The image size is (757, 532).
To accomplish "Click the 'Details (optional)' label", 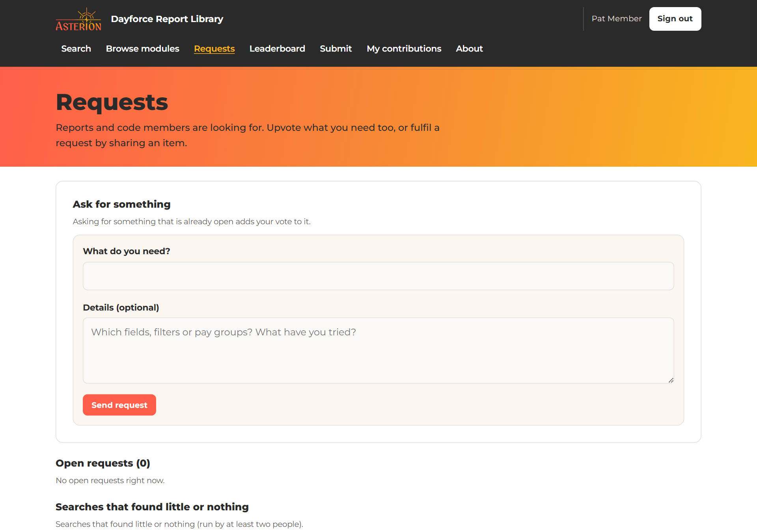I will coord(121,307).
